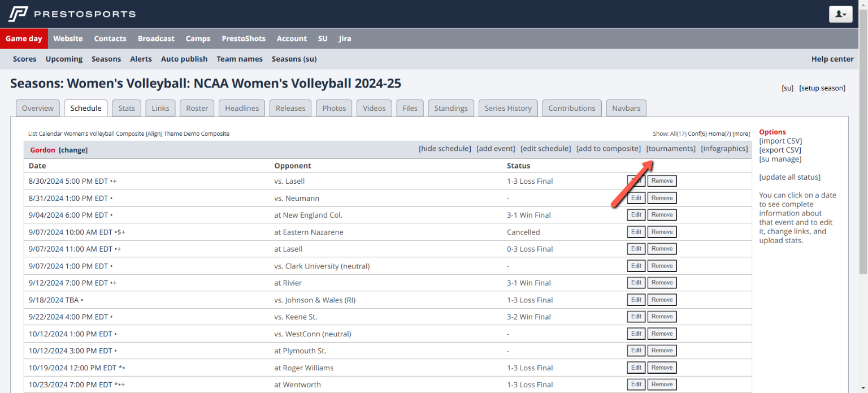
Task: Switch to the Photos tab
Action: pyautogui.click(x=334, y=108)
